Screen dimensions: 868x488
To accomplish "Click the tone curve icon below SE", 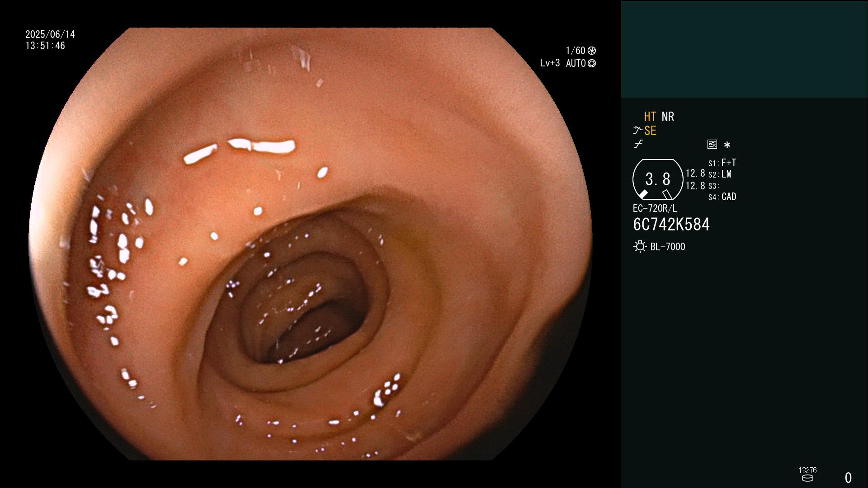I will point(638,144).
